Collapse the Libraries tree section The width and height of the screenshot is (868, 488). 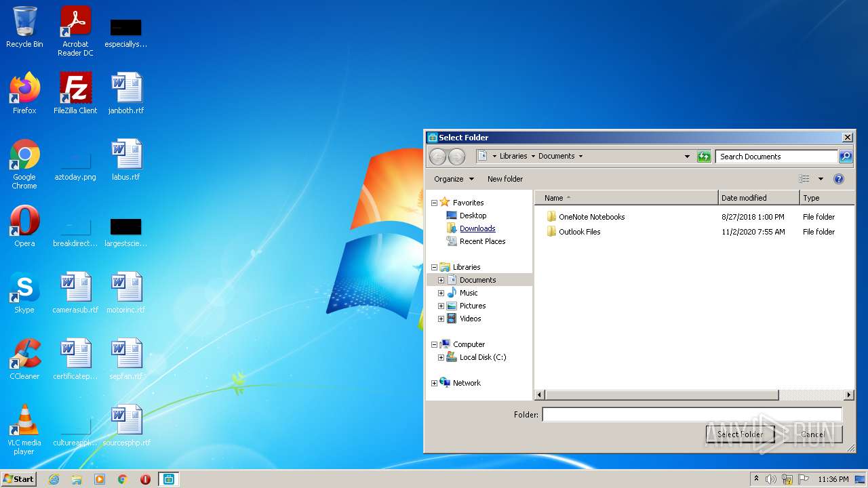pyautogui.click(x=434, y=267)
